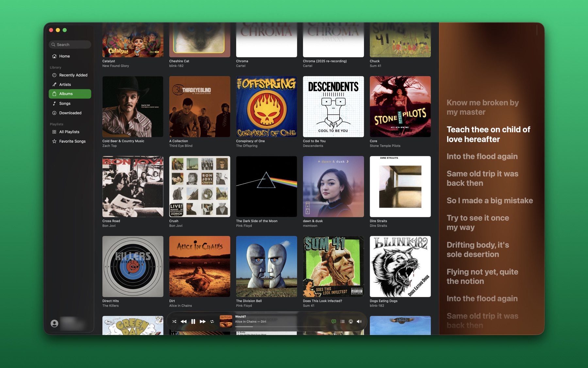Click the Search field
This screenshot has width=588, height=368.
70,44
